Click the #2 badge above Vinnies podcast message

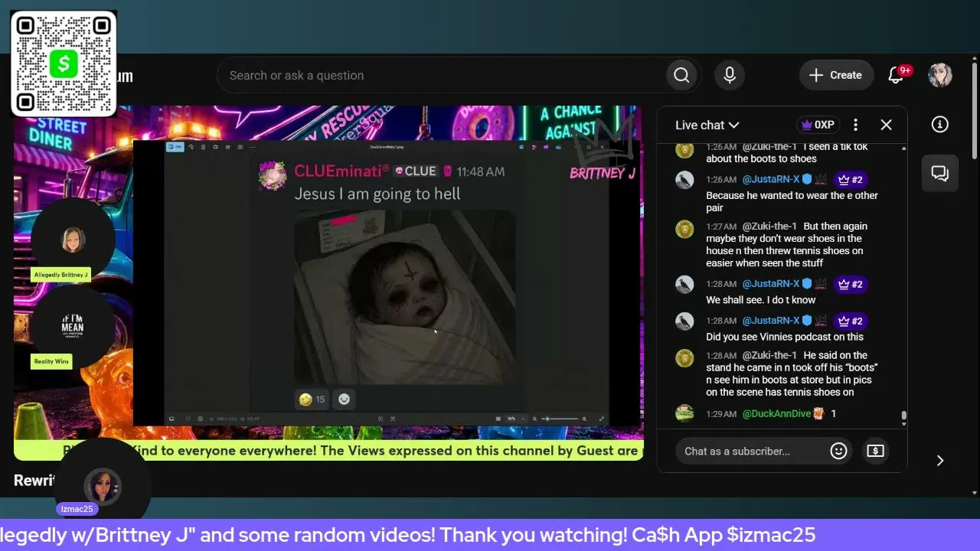coord(850,321)
